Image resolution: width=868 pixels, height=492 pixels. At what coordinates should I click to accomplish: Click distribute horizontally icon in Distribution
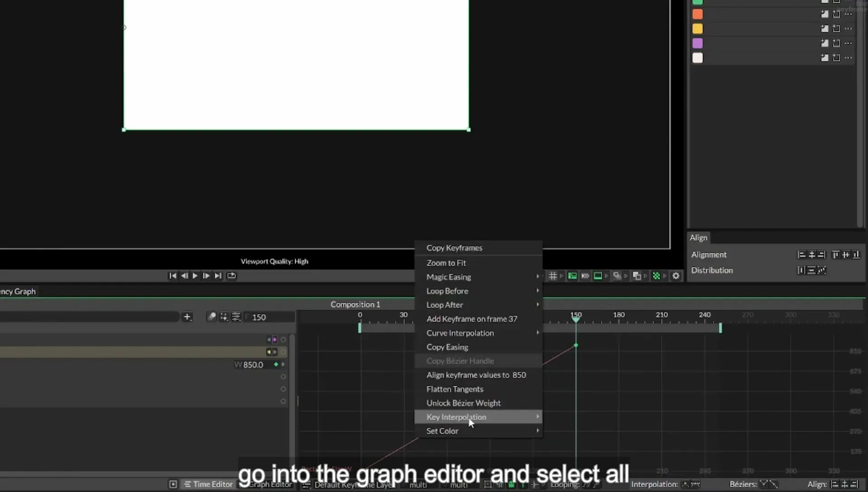pos(801,270)
